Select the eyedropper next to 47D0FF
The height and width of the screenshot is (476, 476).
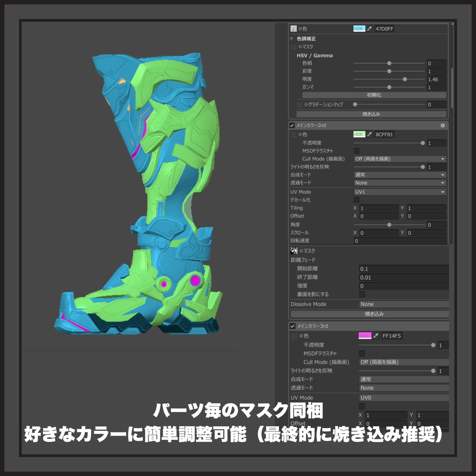(369, 28)
